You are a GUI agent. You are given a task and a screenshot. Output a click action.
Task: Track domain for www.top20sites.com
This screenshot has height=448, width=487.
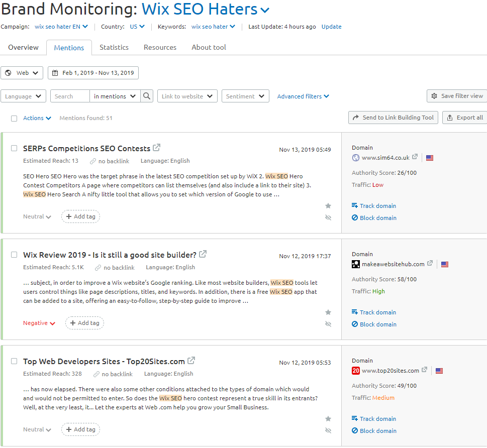click(x=374, y=418)
